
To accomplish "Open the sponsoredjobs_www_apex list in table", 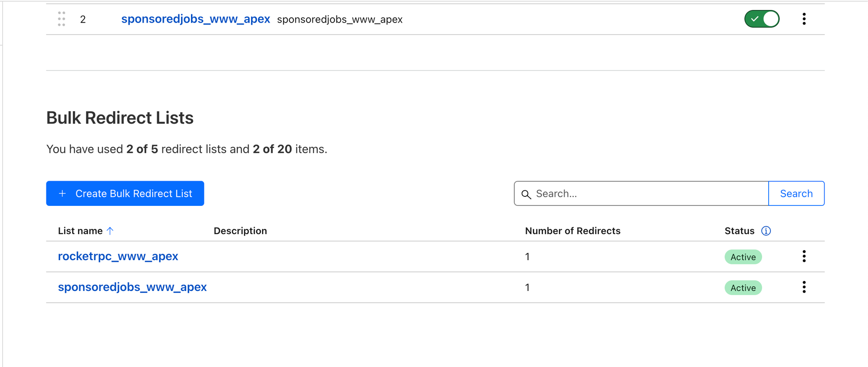I will pyautogui.click(x=132, y=287).
